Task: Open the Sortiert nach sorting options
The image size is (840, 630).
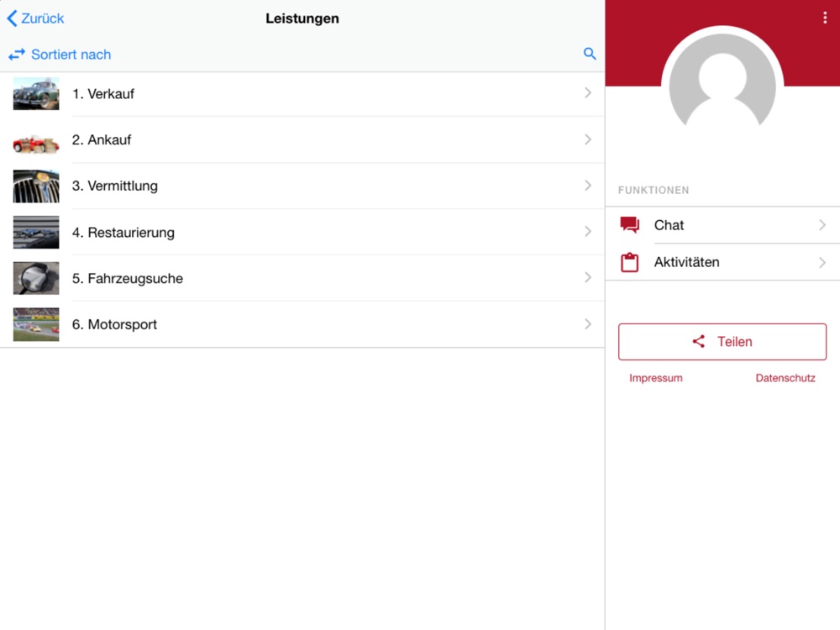Action: 71,55
